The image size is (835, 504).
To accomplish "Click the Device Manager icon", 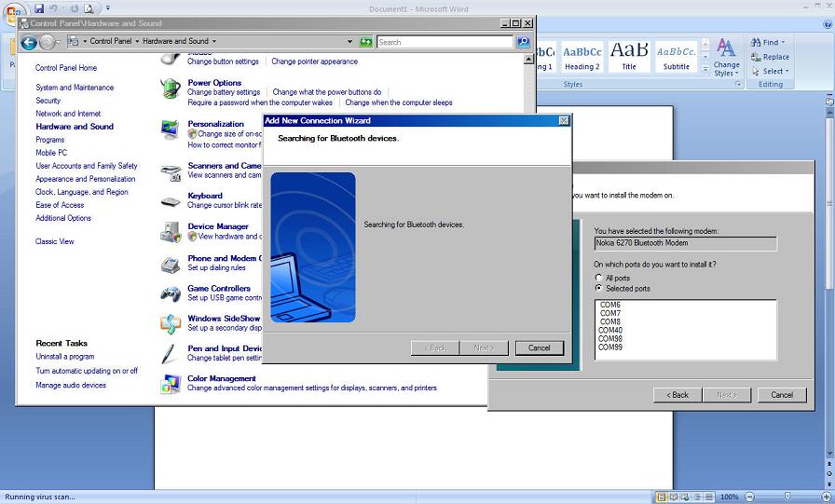I will 171,232.
